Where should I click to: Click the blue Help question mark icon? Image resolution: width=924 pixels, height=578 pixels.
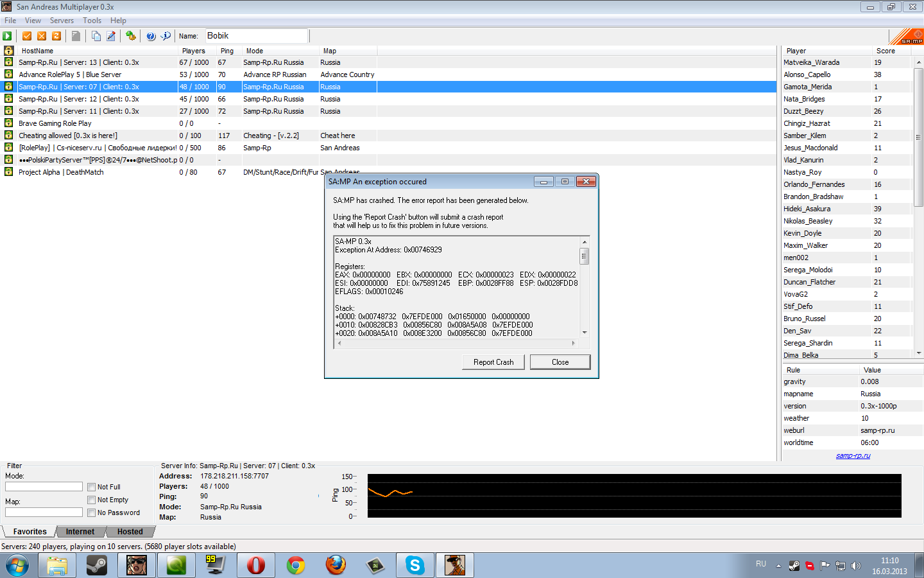(x=151, y=36)
